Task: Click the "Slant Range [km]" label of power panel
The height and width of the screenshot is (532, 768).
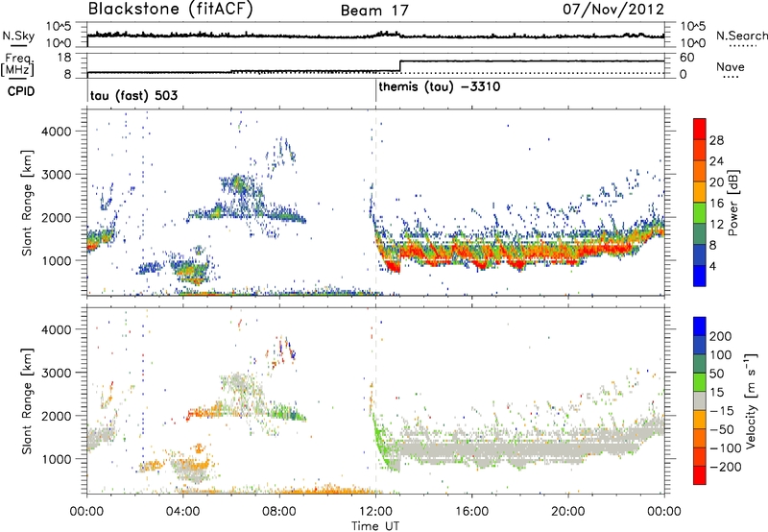Action: point(27,203)
